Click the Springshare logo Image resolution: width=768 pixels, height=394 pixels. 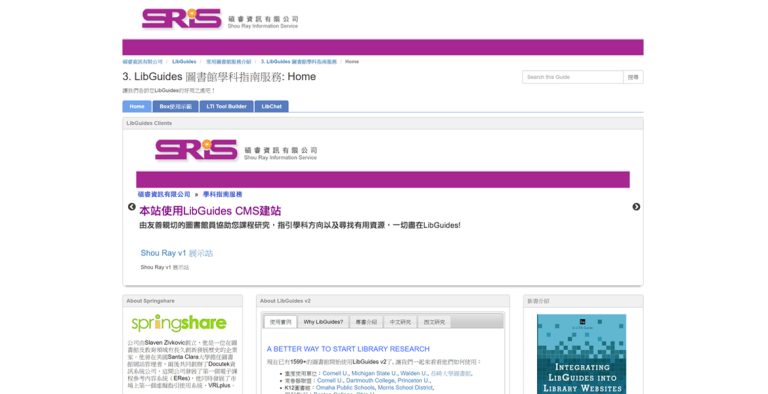click(x=179, y=323)
